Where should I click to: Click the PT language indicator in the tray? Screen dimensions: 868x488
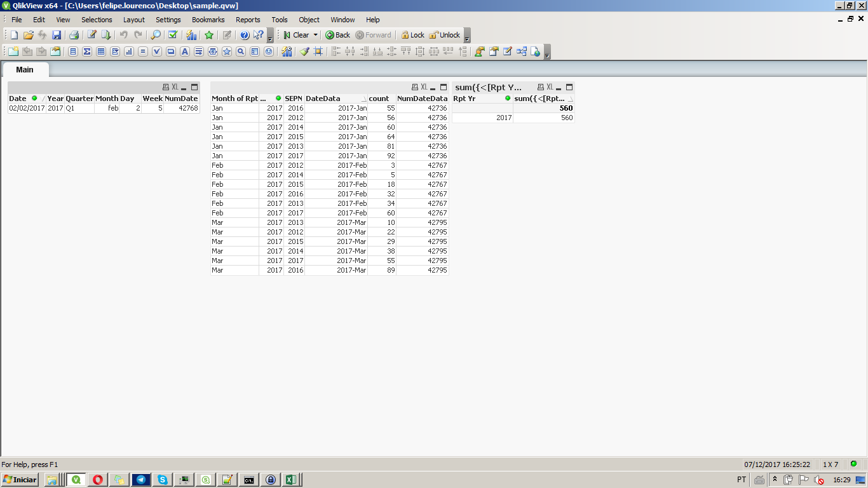742,480
